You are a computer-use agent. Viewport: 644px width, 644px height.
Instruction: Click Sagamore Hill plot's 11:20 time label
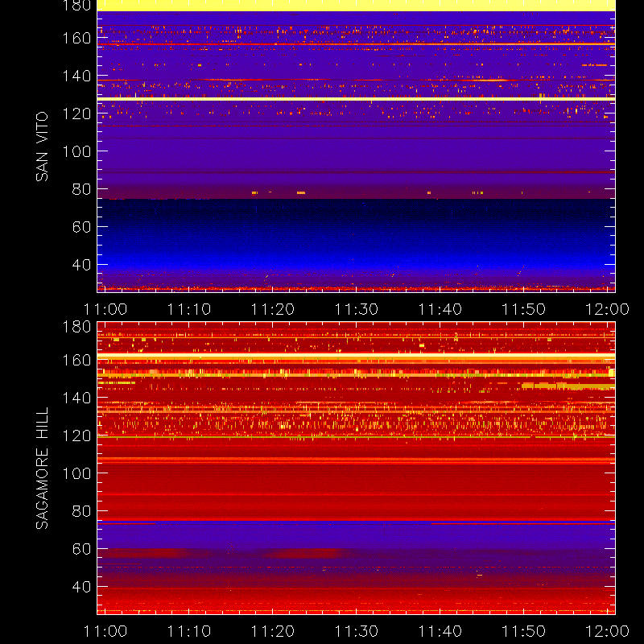(x=273, y=631)
